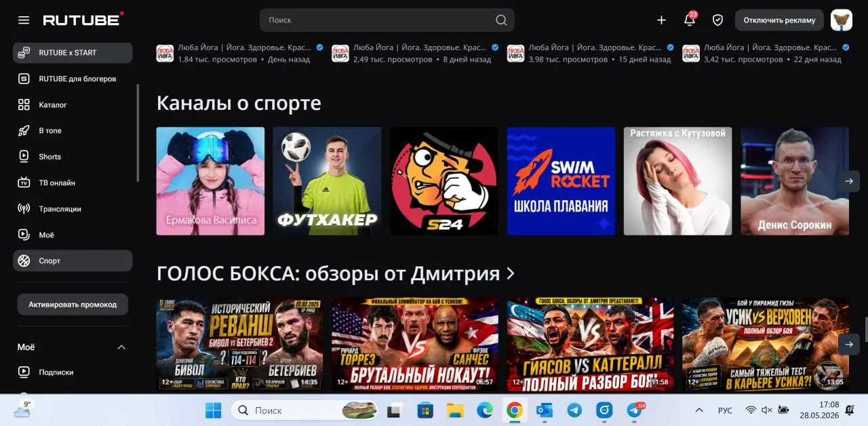
Task: Click the Активировать промокод button
Action: point(73,305)
